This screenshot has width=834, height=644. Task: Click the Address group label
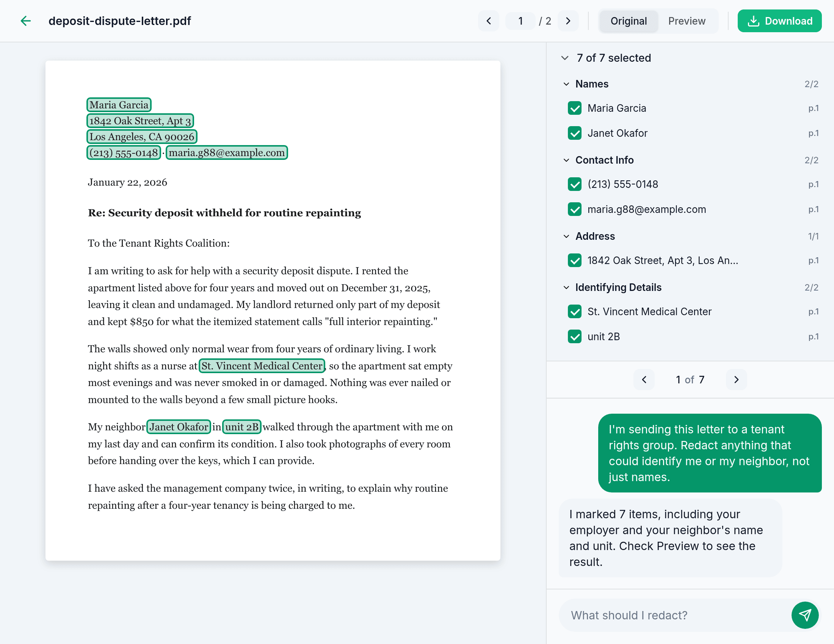595,236
